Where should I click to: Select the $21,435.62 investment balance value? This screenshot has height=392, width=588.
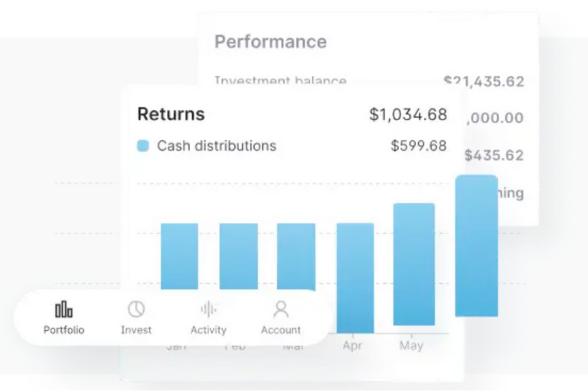point(484,81)
